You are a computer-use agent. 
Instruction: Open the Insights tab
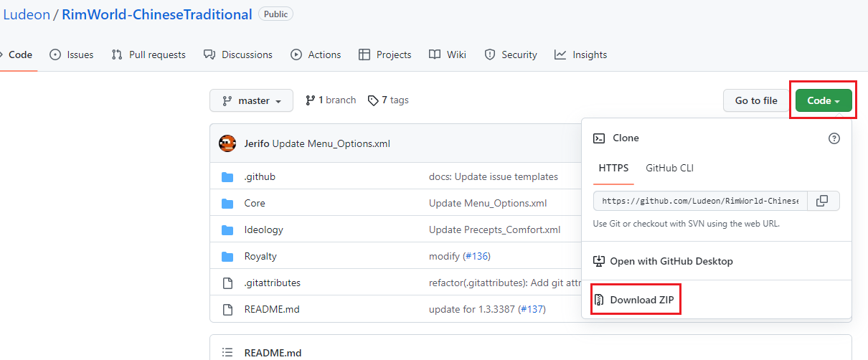pos(581,55)
